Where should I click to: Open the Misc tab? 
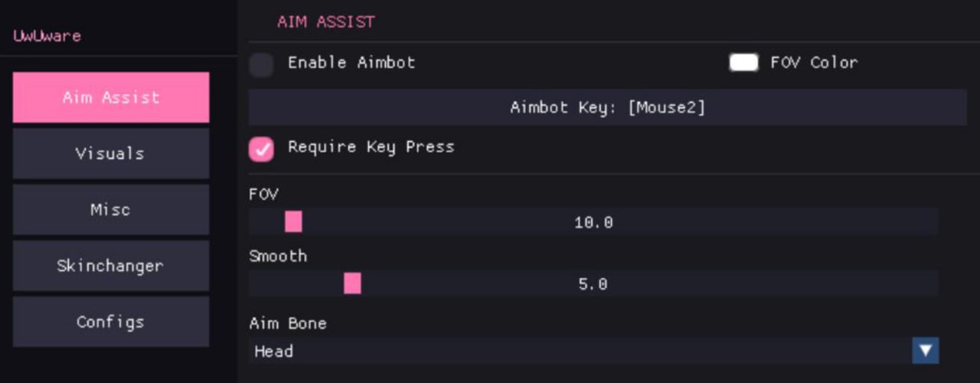tap(111, 209)
